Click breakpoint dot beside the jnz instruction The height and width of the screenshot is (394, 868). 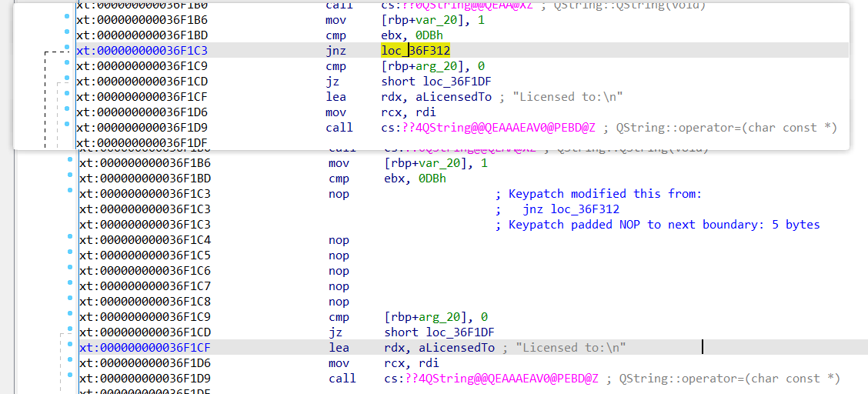68,51
